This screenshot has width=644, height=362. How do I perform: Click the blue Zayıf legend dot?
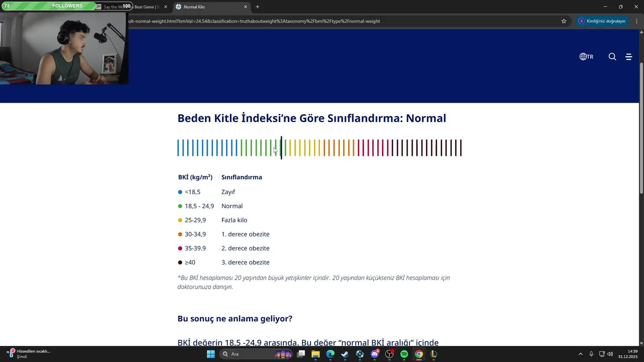coord(180,192)
